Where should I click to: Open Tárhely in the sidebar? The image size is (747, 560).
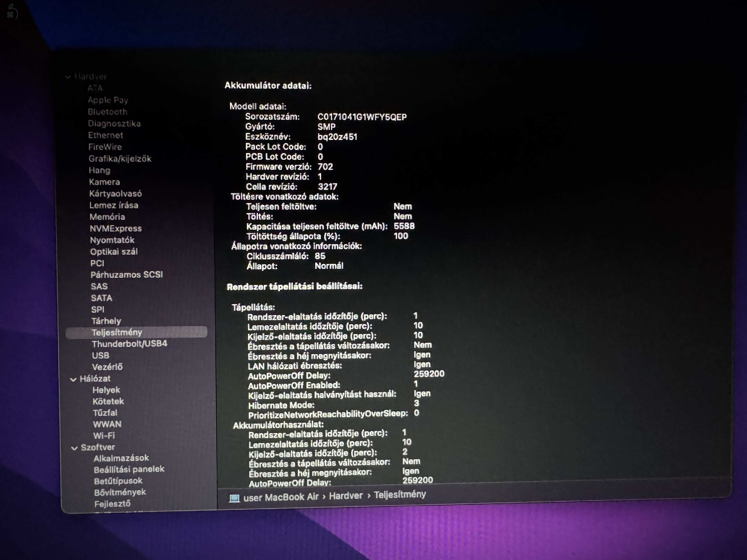click(x=106, y=321)
